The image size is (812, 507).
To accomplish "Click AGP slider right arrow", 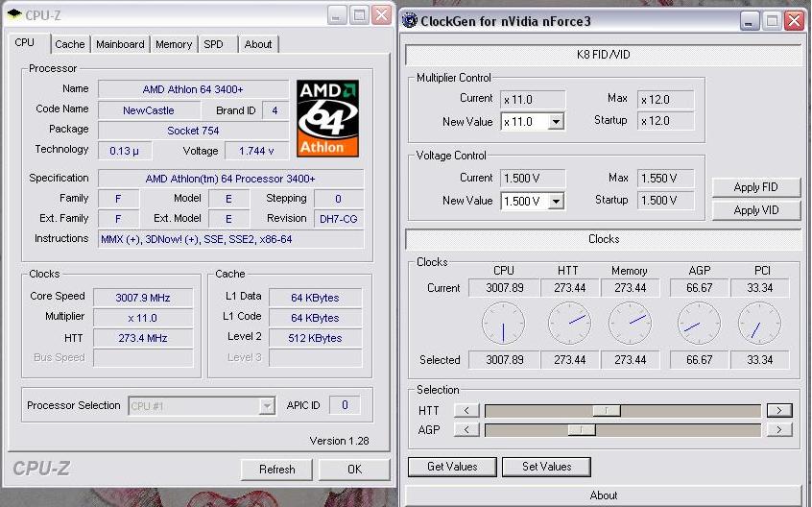I will (779, 429).
